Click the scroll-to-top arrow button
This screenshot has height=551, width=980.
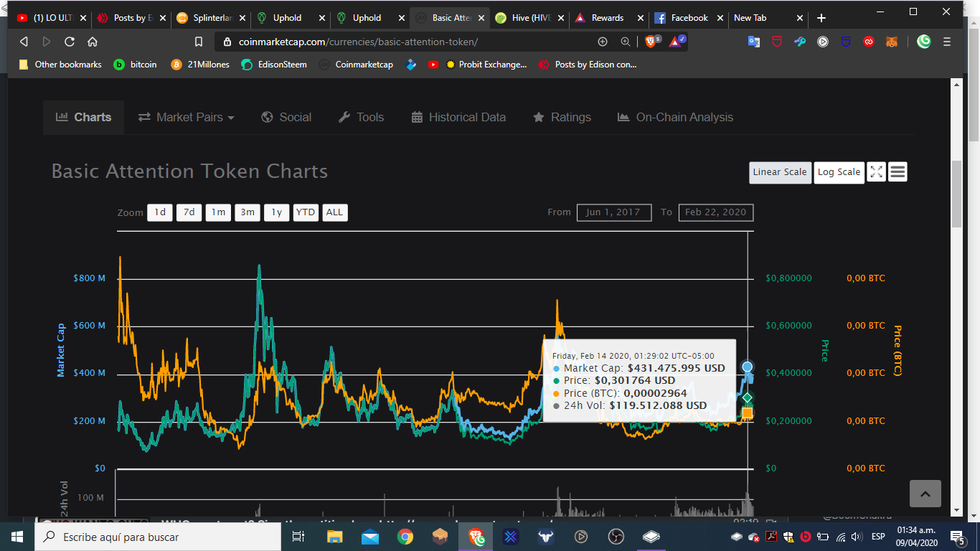[x=925, y=494]
